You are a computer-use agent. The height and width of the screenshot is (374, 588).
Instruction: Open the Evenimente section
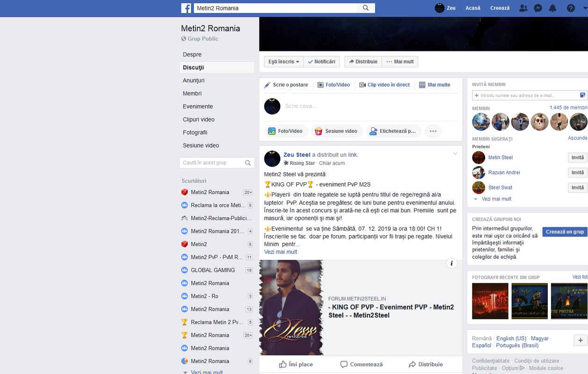coord(198,107)
